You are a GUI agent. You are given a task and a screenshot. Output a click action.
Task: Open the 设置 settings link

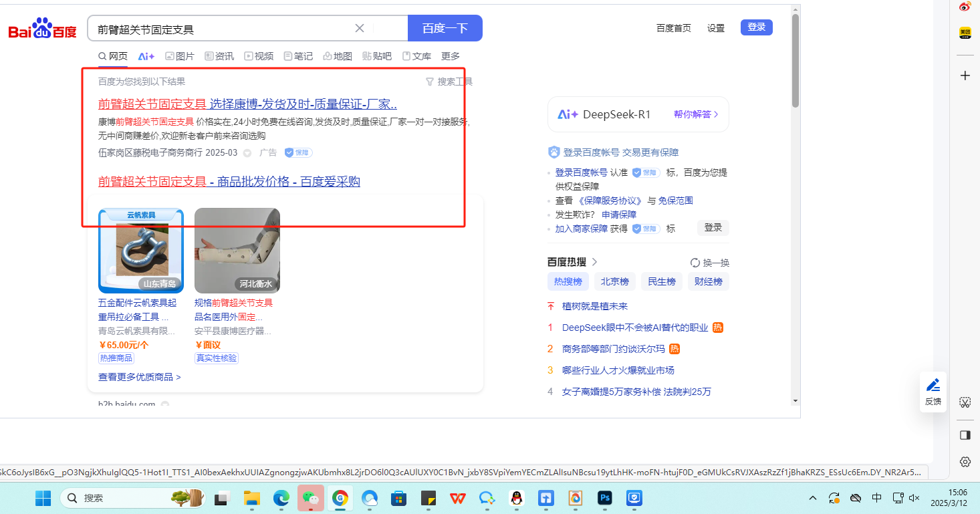click(716, 28)
